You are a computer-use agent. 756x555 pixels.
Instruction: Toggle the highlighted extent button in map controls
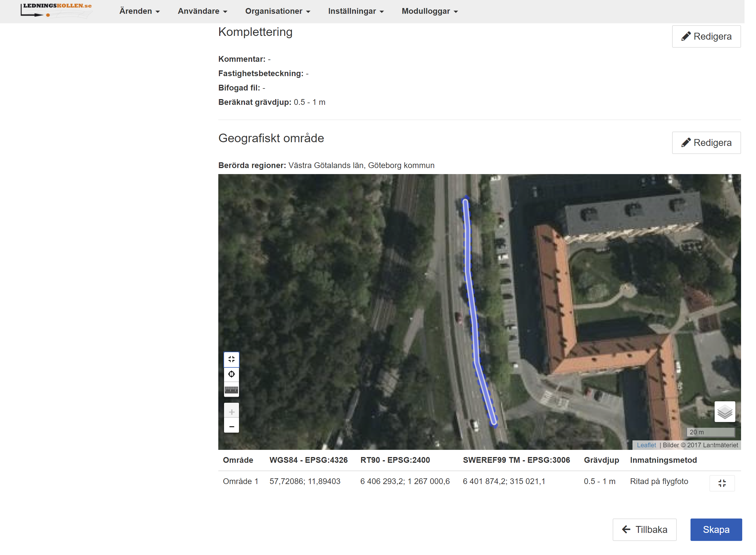[232, 359]
